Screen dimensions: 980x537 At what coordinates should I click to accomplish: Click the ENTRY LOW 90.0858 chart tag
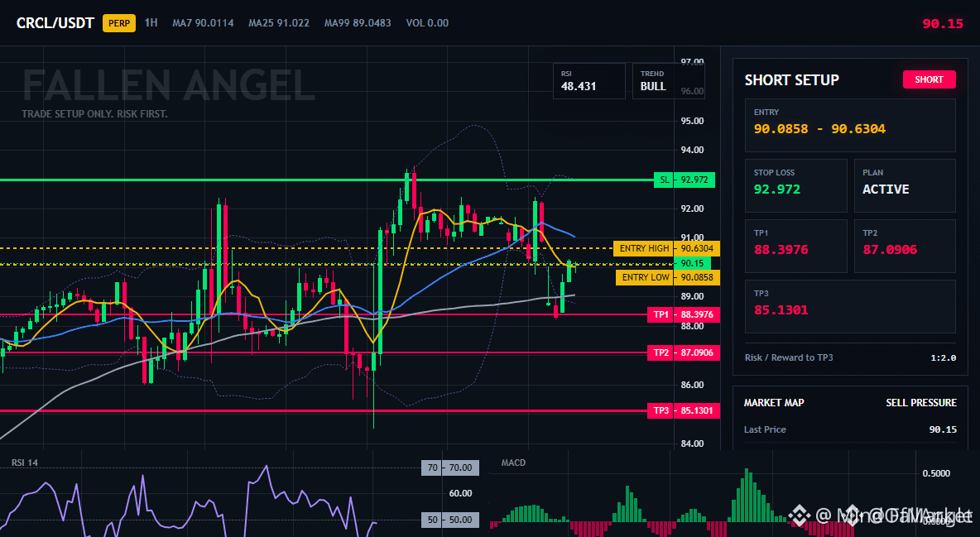[x=668, y=277]
